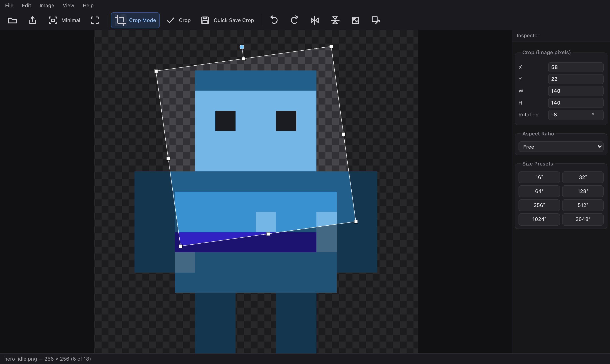The image size is (610, 364).
Task: Click the Rotation degrees field
Action: pos(576,115)
